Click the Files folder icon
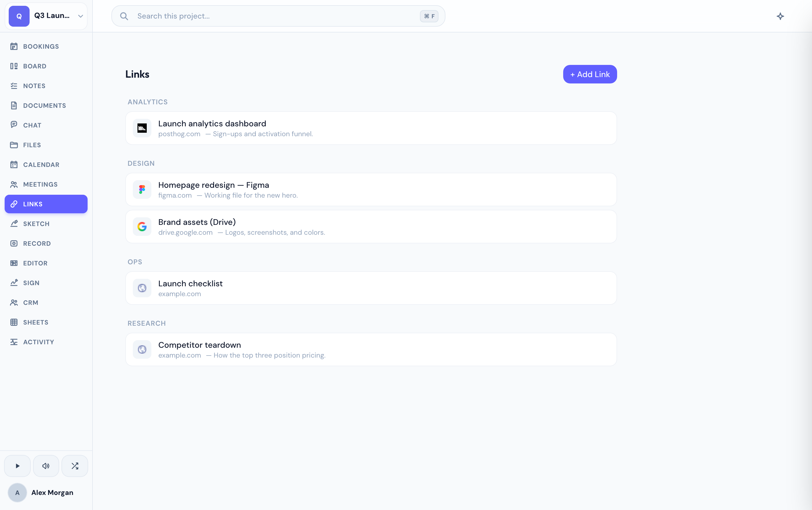The image size is (812, 510). click(14, 145)
